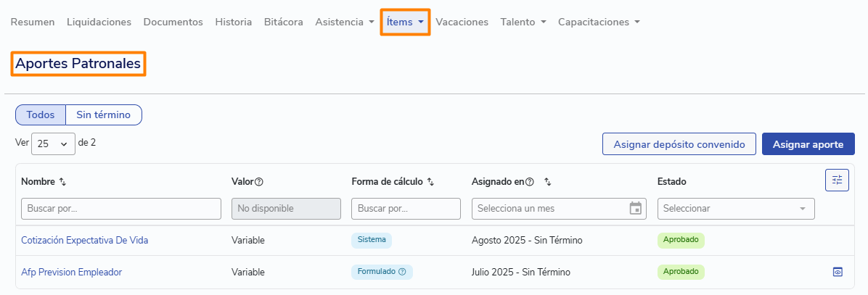Open the Vacaciones tab
868x295 pixels.
point(462,22)
